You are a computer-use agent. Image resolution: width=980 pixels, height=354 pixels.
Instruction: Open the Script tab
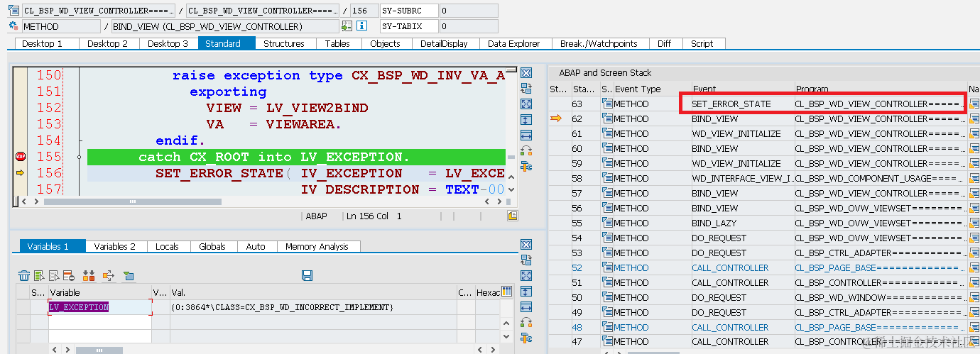click(702, 43)
